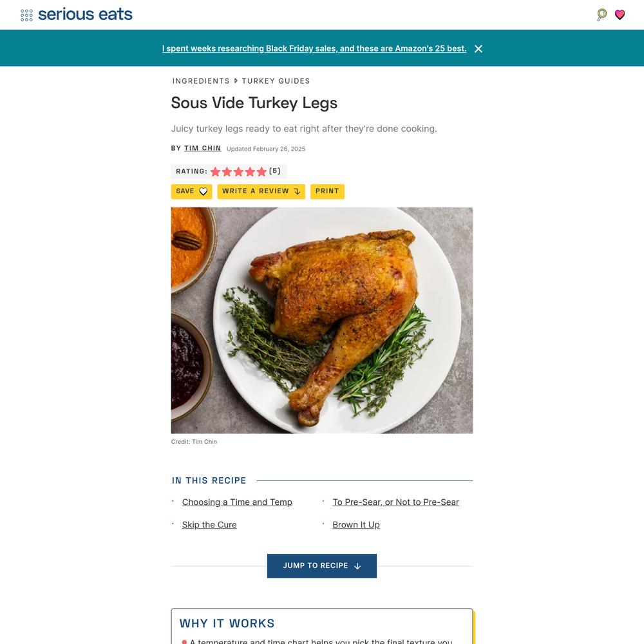Click Jump to Recipe button
The height and width of the screenshot is (644, 644).
pyautogui.click(x=321, y=565)
